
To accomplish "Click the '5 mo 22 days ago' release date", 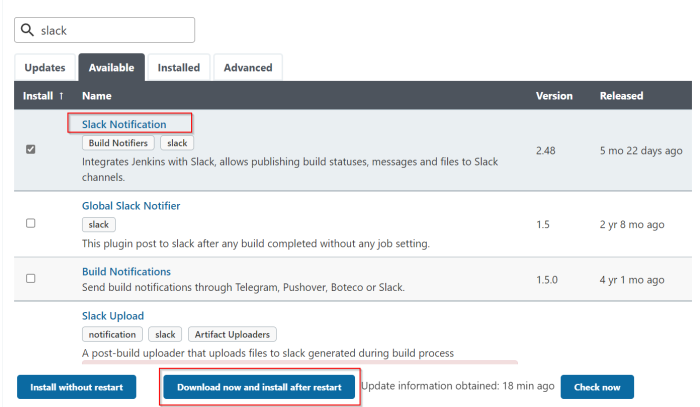I will pyautogui.click(x=641, y=151).
